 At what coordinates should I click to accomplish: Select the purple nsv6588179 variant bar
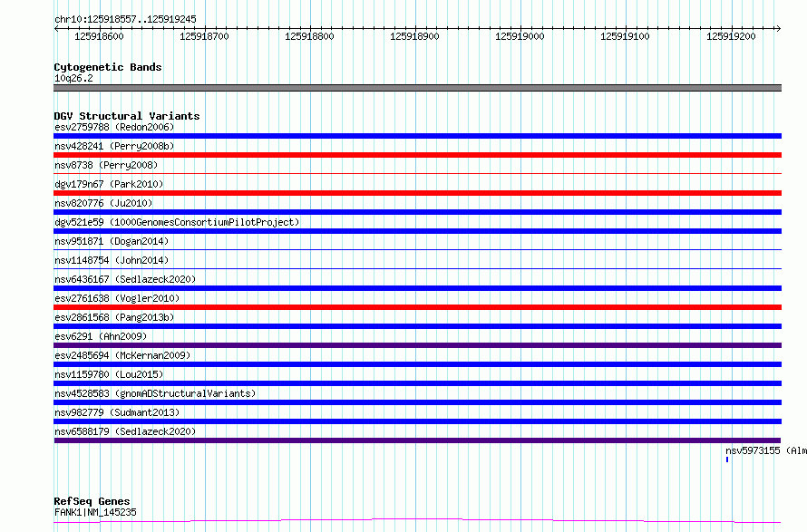tap(417, 440)
